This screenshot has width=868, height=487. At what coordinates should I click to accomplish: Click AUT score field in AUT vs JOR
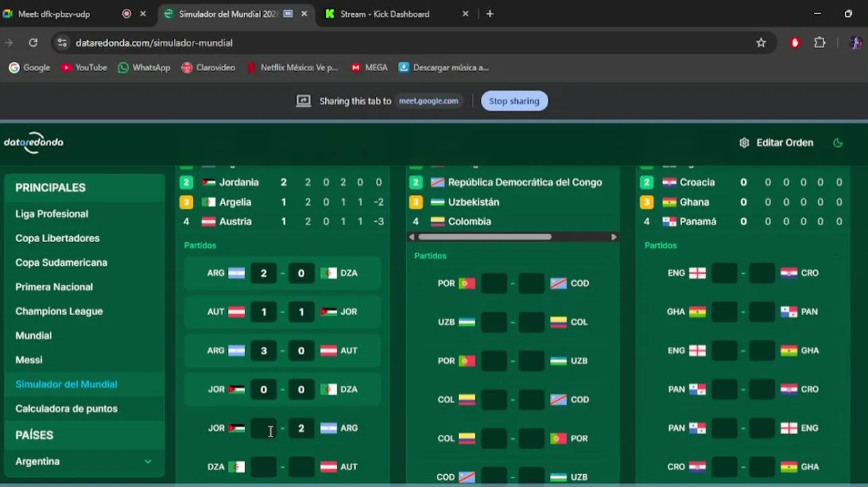click(x=264, y=312)
